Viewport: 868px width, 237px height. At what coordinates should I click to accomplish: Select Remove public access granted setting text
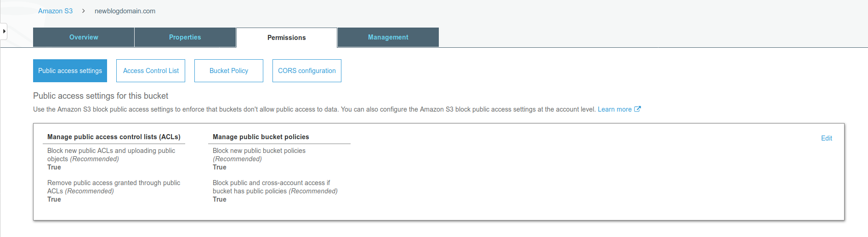coord(113,187)
